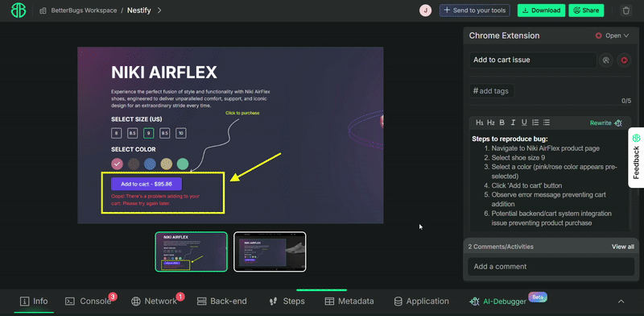Click the "Click 'Add to cart' button" step
The width and height of the screenshot is (644, 316).
527,185
